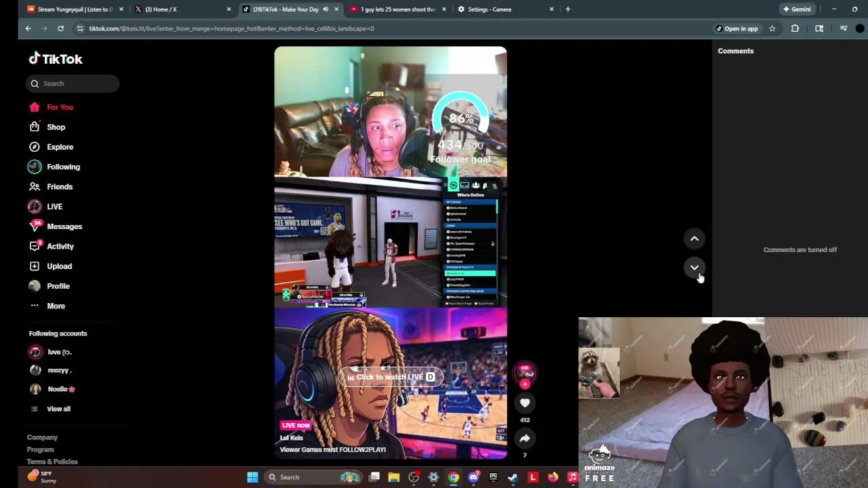
Task: Open Discord from the taskbar
Action: (474, 477)
